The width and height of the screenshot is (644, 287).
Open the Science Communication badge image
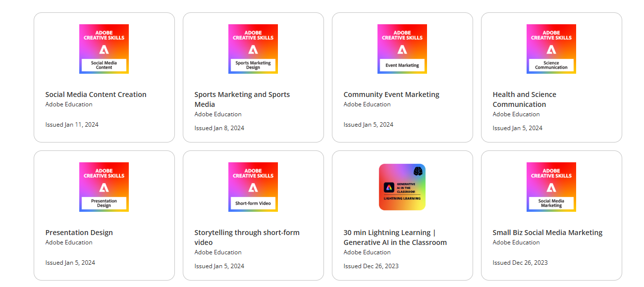tap(551, 49)
